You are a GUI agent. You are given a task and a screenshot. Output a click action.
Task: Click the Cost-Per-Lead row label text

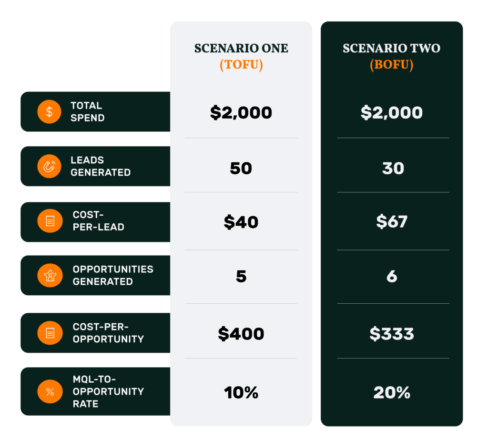[x=98, y=221]
